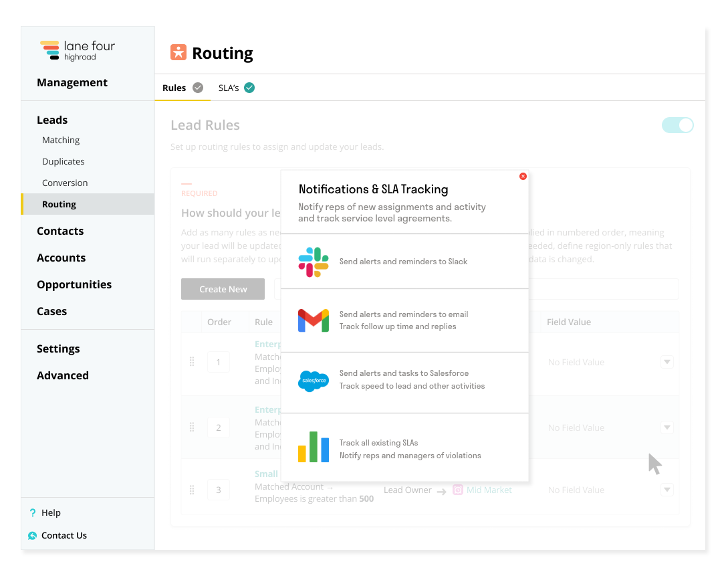This screenshot has width=728, height=580.
Task: Click the SLA bar chart icon
Action: (x=313, y=448)
